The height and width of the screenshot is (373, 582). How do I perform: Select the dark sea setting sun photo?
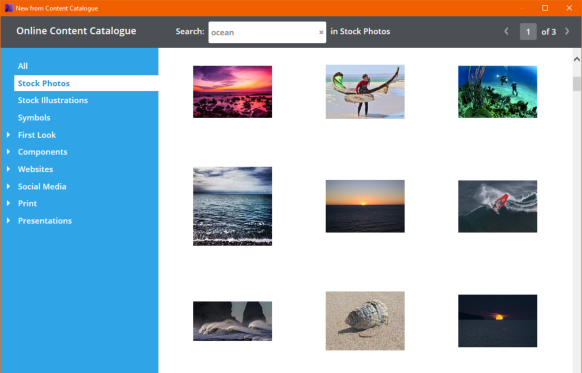click(497, 321)
